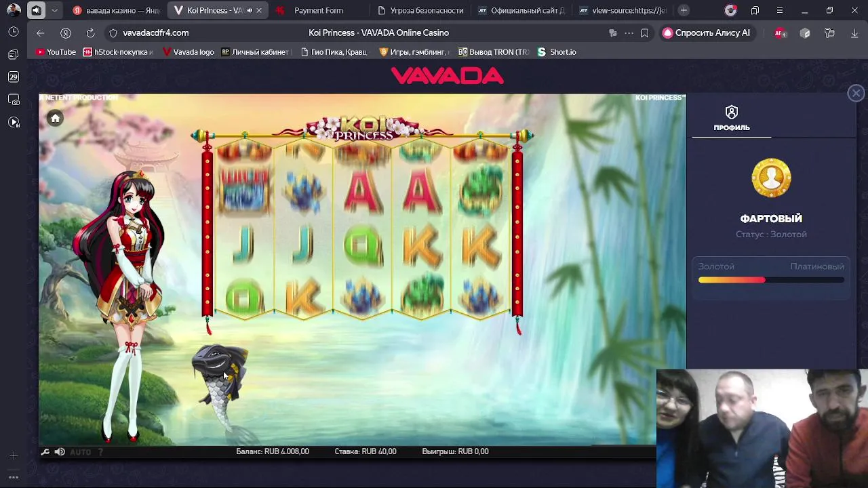Click the round notification icon in title bar

coord(730,10)
